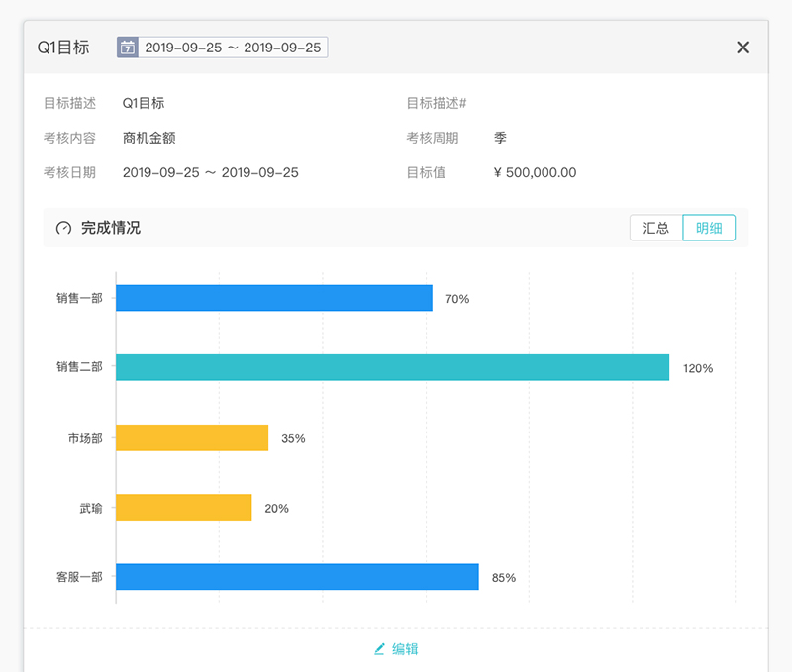Switch to the 汇总 view
The image size is (792, 672).
656,228
